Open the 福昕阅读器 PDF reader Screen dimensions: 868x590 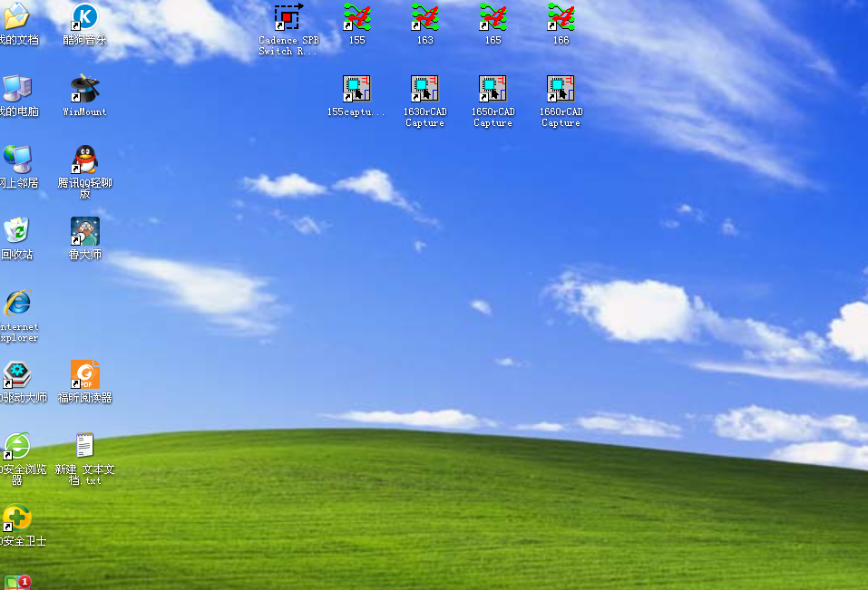click(x=84, y=374)
